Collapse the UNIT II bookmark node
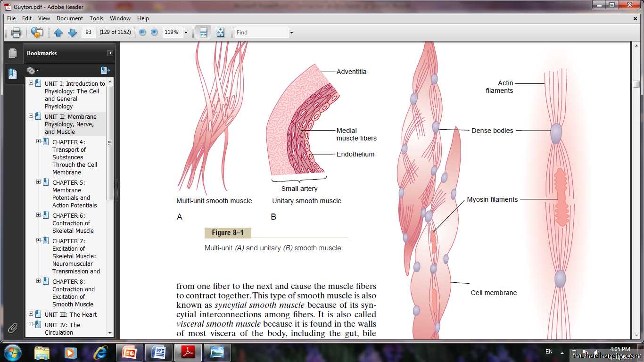The image size is (644, 362). tap(31, 116)
